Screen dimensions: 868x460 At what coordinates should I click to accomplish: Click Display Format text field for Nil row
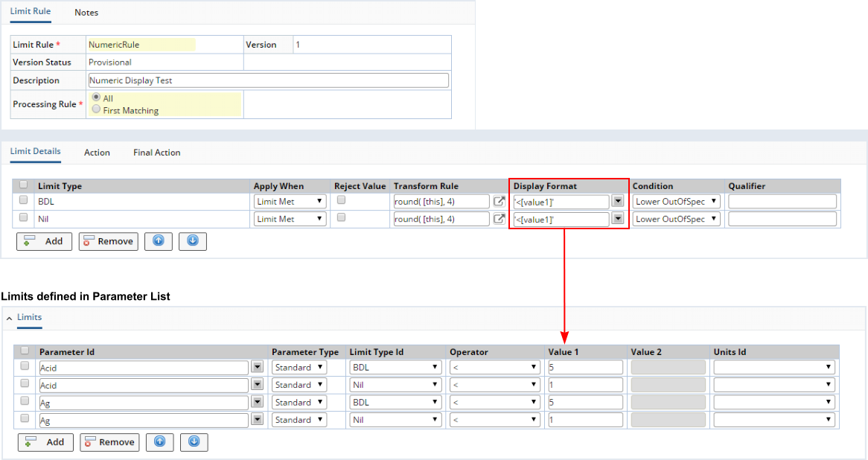pyautogui.click(x=561, y=219)
